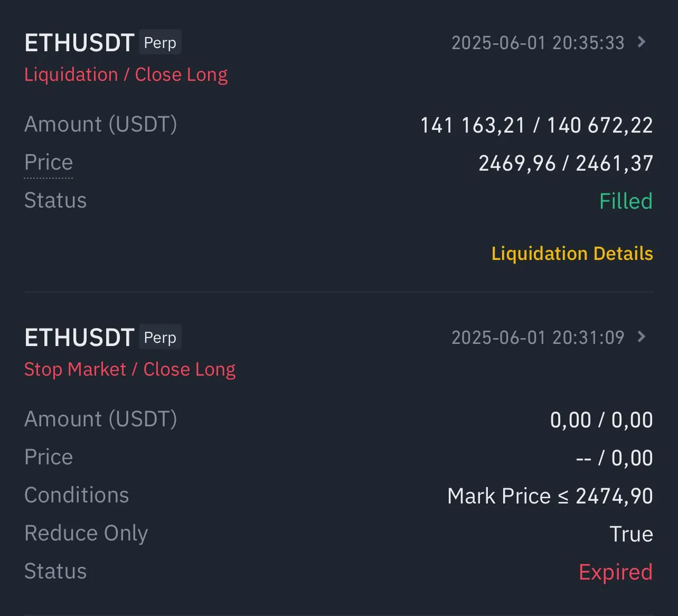Select the price value 2469,96 / 2461,37
678x616 pixels.
pyautogui.click(x=566, y=163)
